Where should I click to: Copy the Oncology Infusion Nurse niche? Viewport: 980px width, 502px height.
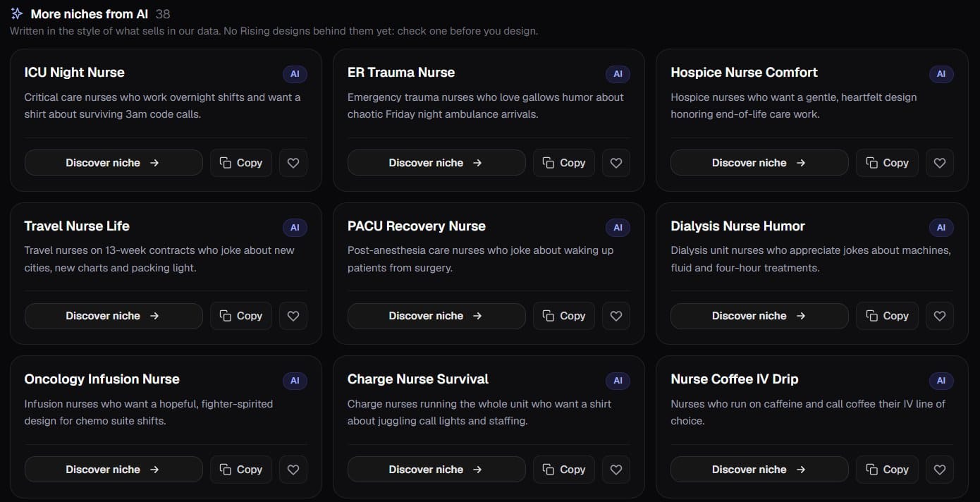point(241,470)
